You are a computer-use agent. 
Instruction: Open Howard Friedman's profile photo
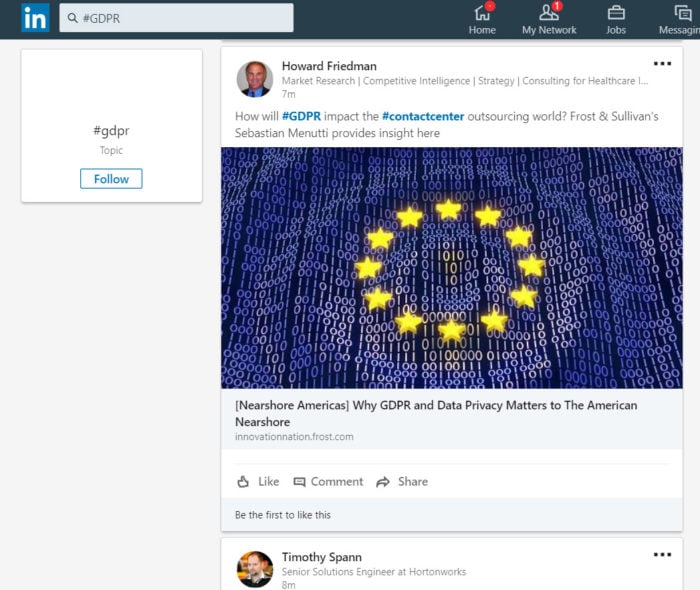[x=254, y=79]
